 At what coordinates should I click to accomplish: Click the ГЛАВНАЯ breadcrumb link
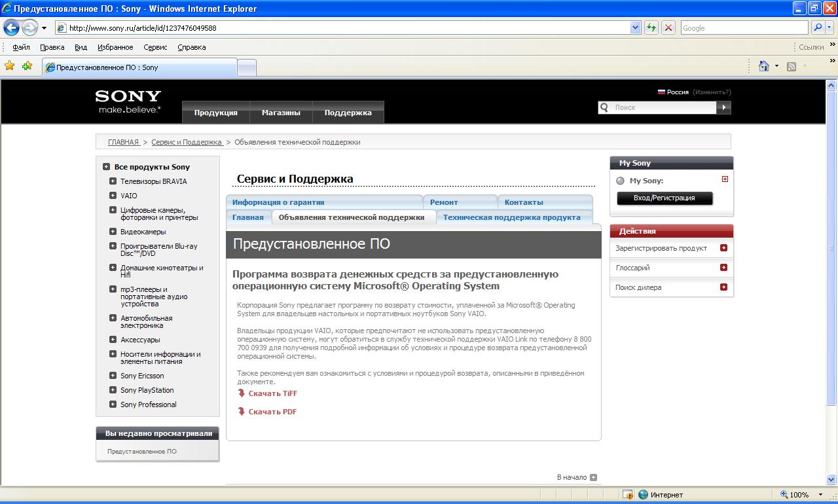point(124,142)
